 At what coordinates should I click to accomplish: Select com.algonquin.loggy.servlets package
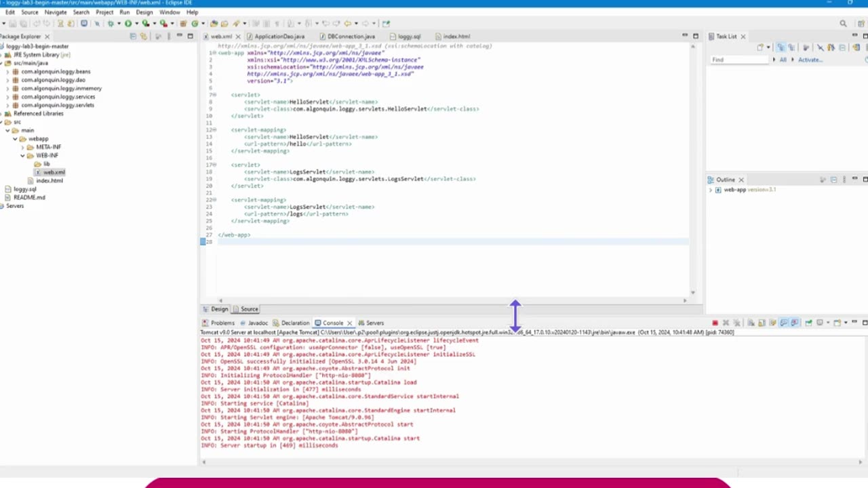click(58, 105)
